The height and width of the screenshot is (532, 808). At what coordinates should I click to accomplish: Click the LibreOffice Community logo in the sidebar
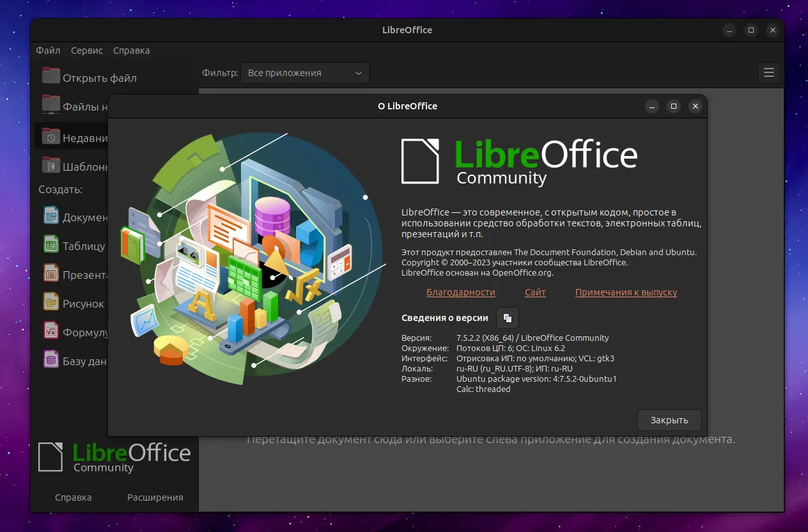coord(114,457)
